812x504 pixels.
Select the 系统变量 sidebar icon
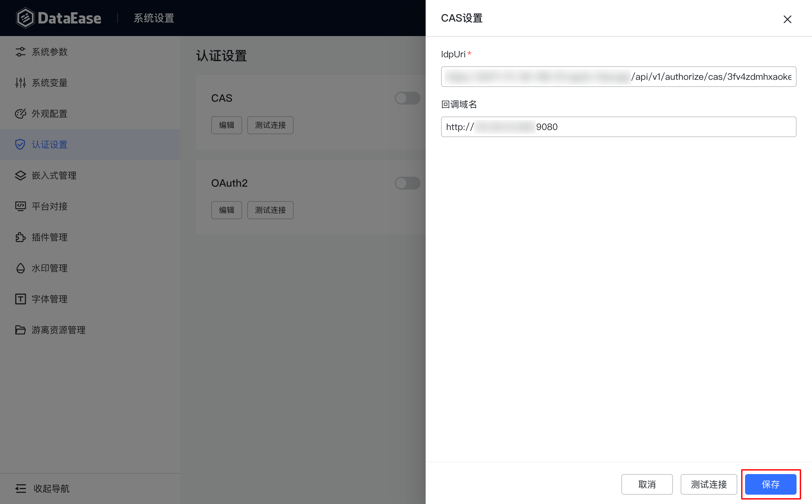(20, 83)
